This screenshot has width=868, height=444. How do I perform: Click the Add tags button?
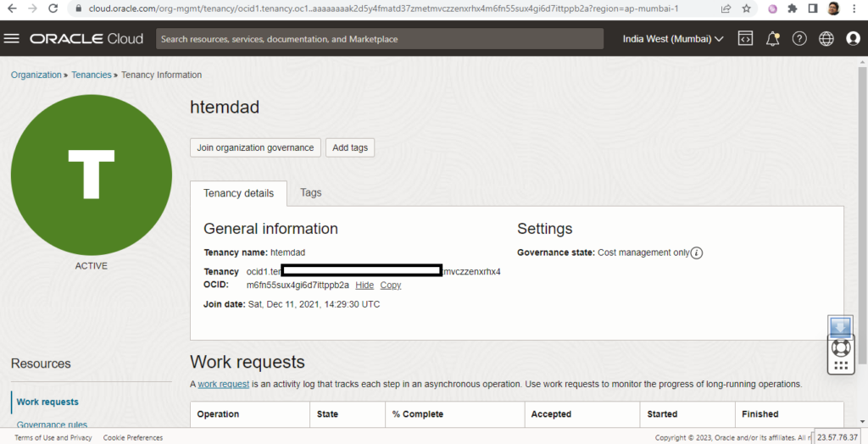pos(350,147)
